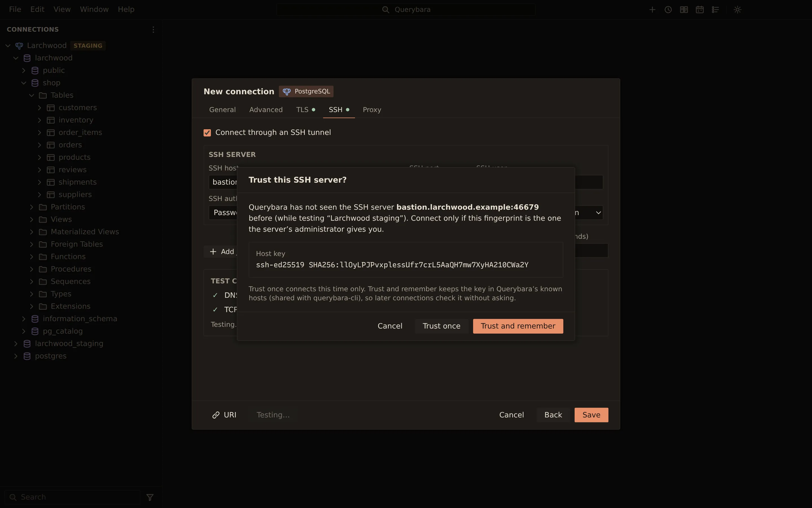Select the inventory table row
The width and height of the screenshot is (812, 508).
coord(81,120)
